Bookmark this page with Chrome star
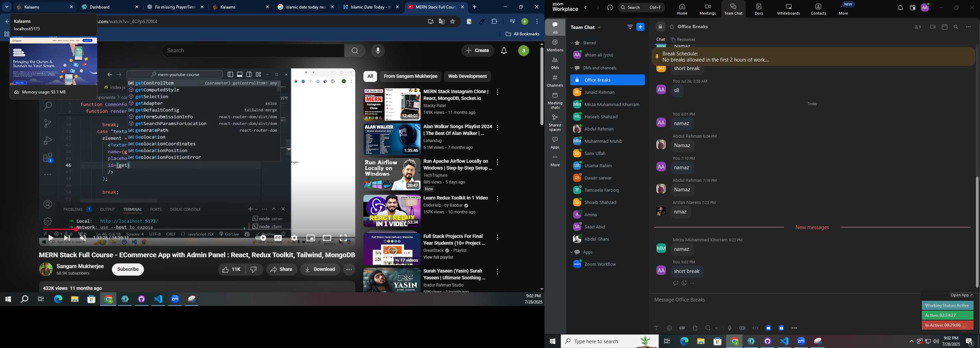This screenshot has width=980, height=348. 453,22
